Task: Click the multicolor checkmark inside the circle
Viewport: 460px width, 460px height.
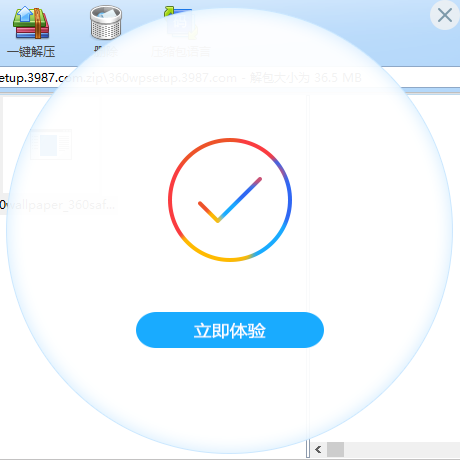Action: point(230,200)
